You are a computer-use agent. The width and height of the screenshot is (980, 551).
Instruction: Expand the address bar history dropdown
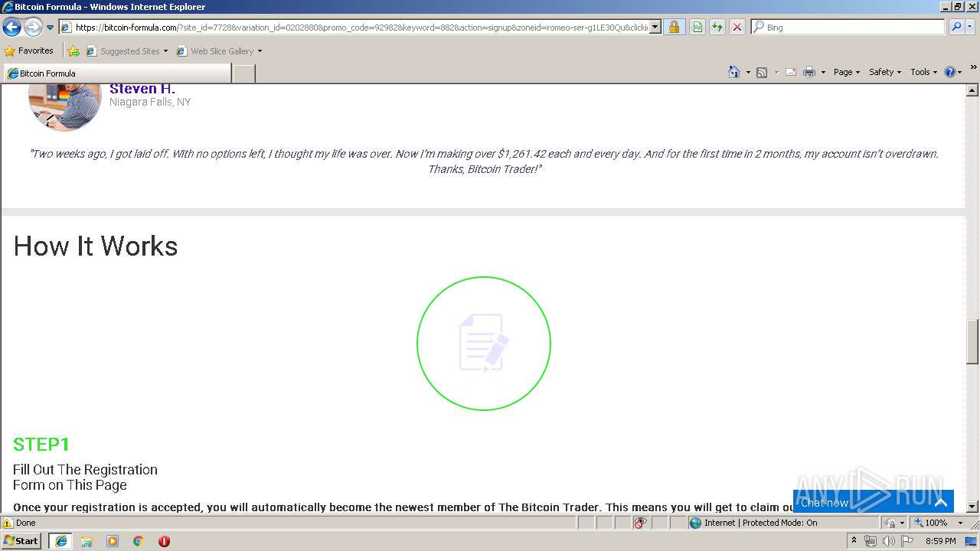pyautogui.click(x=655, y=28)
